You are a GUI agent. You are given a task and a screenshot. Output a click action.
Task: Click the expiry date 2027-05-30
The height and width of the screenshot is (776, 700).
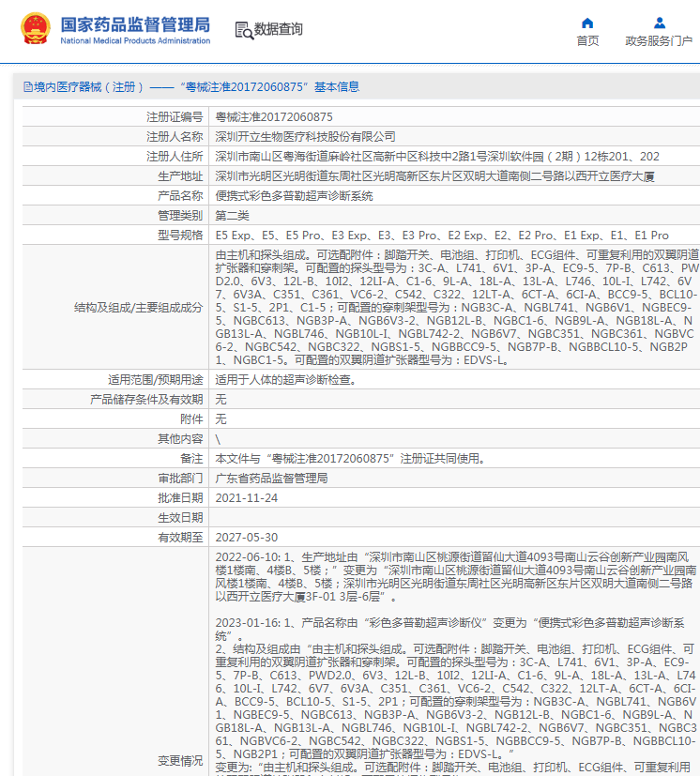[x=247, y=538]
